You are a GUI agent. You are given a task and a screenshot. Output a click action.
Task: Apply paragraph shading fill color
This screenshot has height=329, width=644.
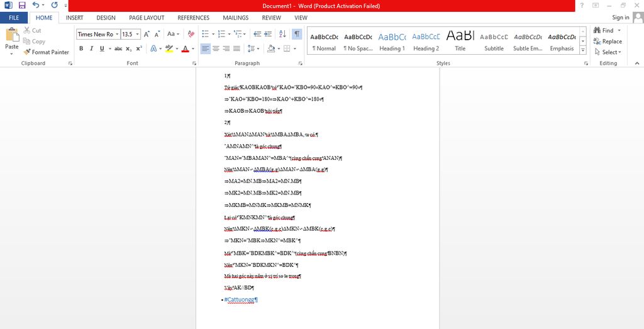270,48
